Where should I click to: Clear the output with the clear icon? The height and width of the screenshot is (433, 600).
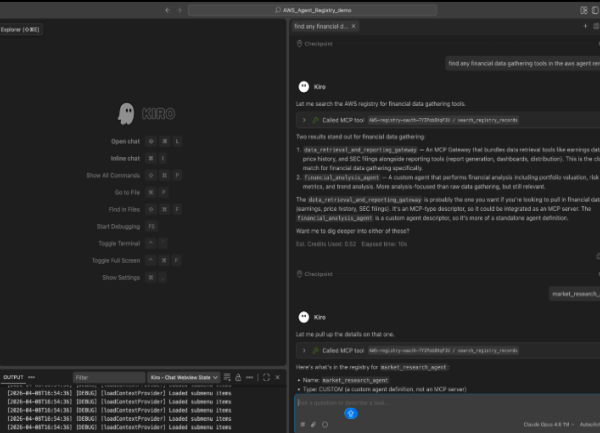(227, 377)
